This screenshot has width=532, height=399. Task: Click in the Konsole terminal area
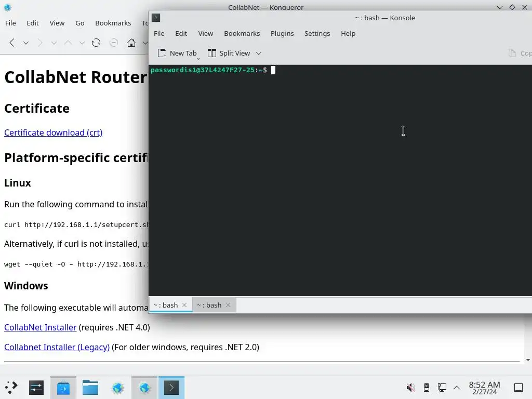[x=340, y=180]
